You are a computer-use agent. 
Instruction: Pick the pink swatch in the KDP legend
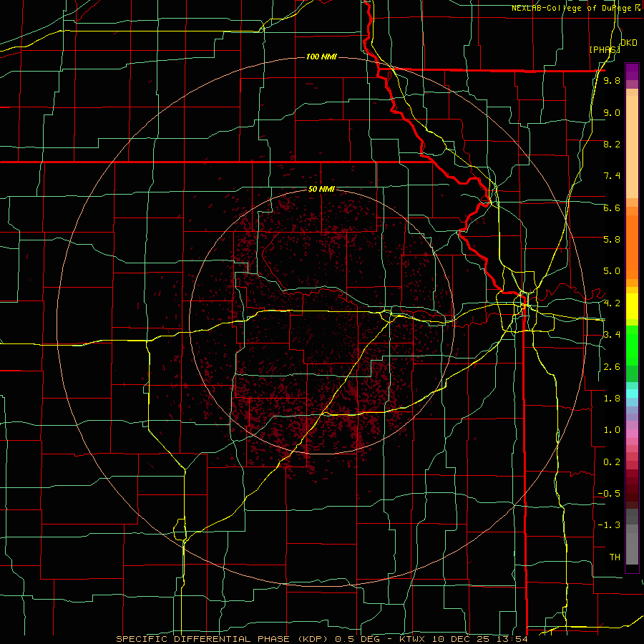pos(632,434)
